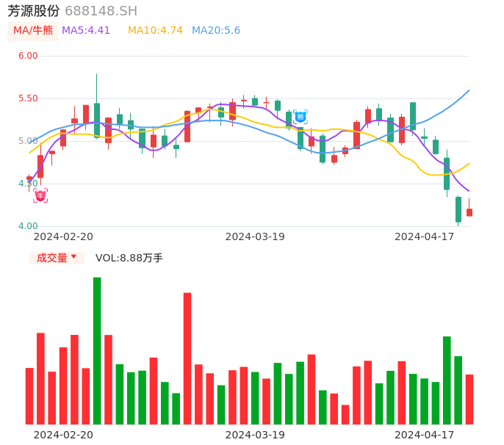Viewport: 504px width, 445px height.
Task: Click the 2024-04-17 date label under volume chart
Action: pos(425,435)
